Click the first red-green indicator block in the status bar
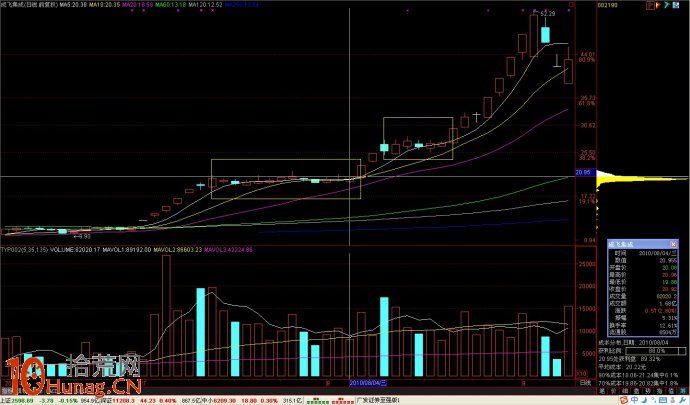 318,401
